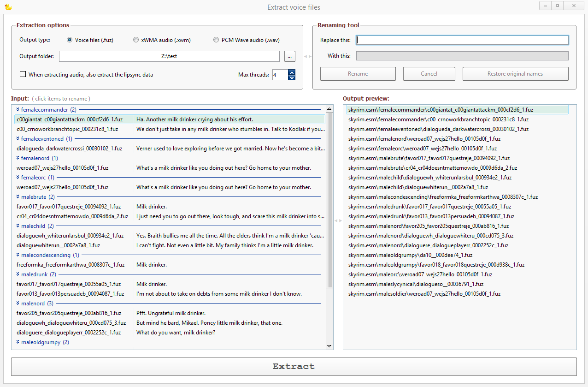Choose PCM Wave audio (.wav) option
Screen dimensions: 588x387
point(216,40)
